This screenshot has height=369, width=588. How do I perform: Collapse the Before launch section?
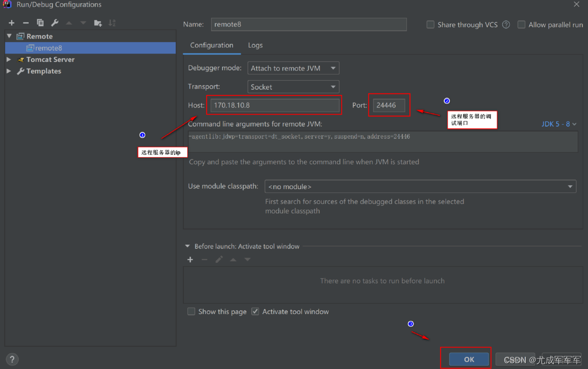point(188,246)
